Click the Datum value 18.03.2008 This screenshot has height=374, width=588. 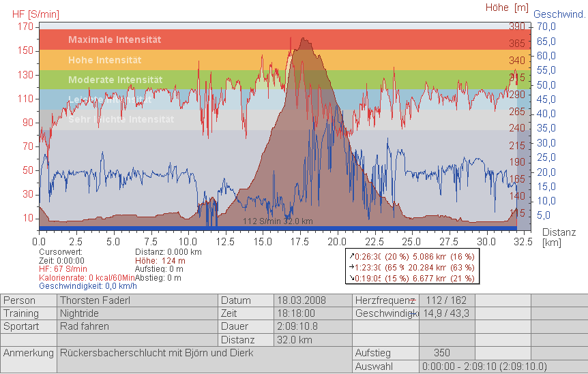(x=302, y=300)
